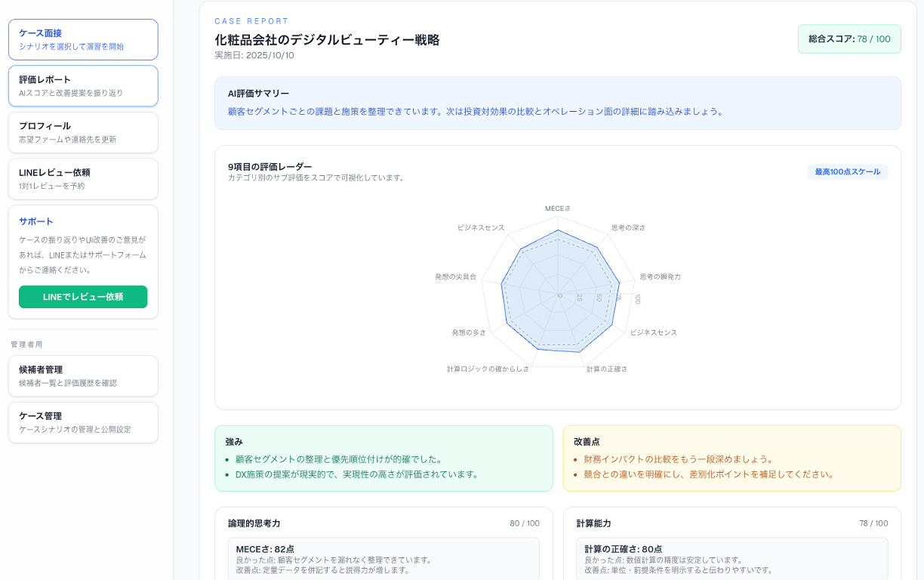Click the 総合スコア 78 / 100 badge
The image size is (924, 580).
(849, 39)
